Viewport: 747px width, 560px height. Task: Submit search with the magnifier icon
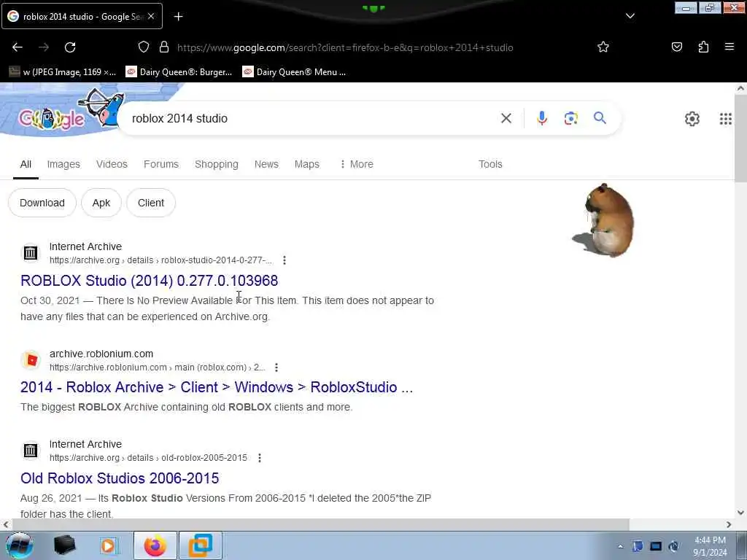(600, 118)
